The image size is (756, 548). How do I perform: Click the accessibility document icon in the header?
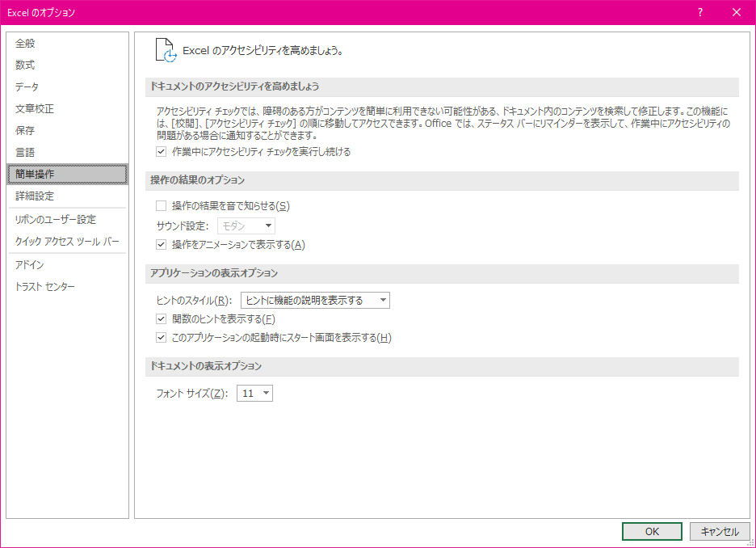pos(166,50)
